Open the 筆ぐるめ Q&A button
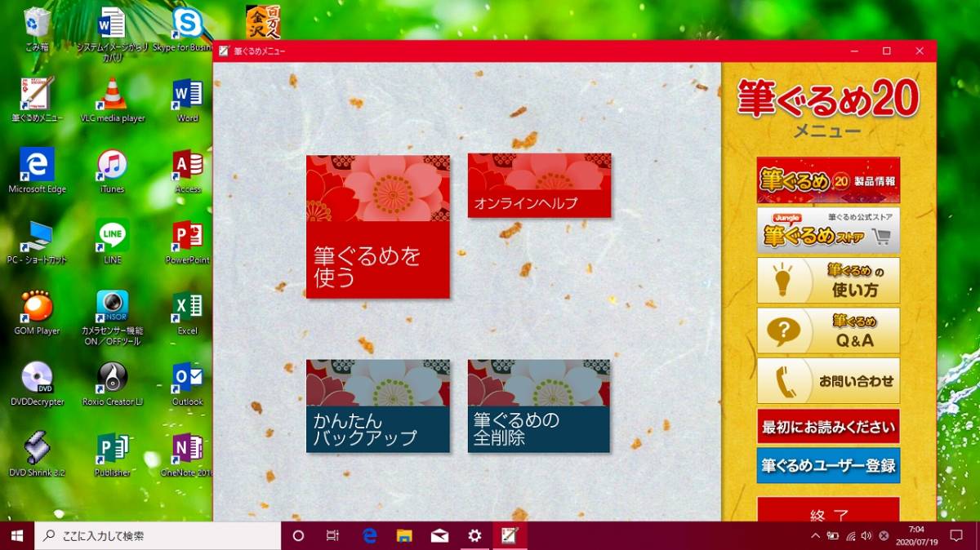Screen dimensions: 980x550 coord(828,330)
